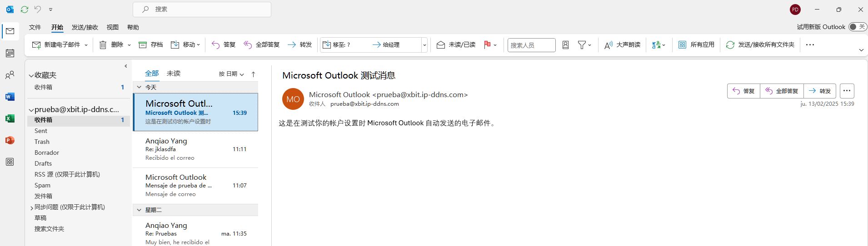
Task: Click the 搜索人员 search people field
Action: click(x=531, y=45)
